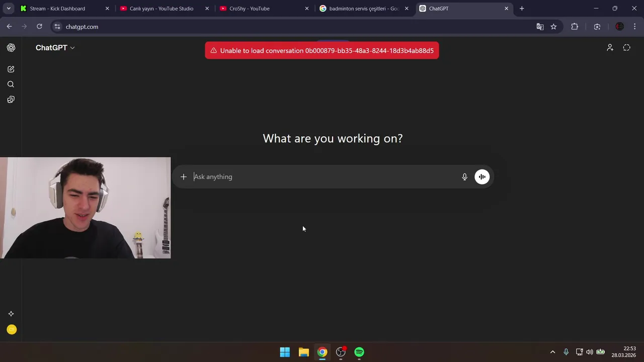Open the person account icon top right
This screenshot has width=644, height=362.
(610, 48)
